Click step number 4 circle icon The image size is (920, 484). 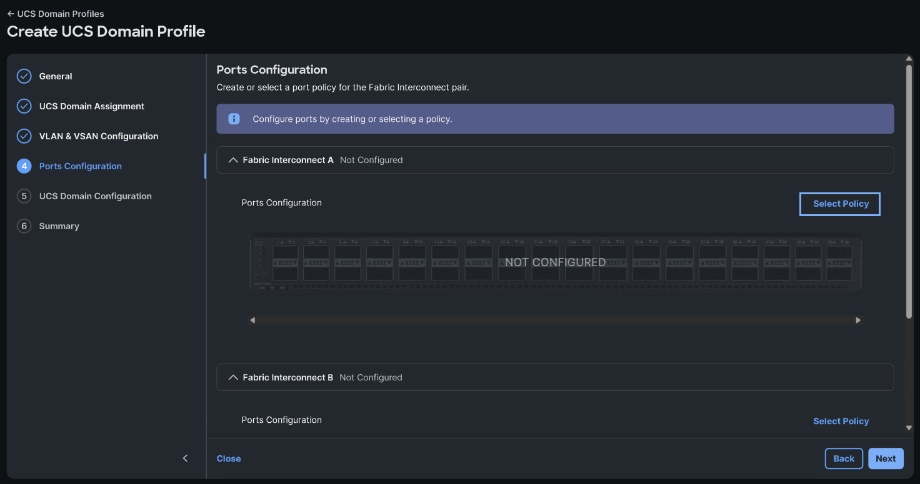click(24, 166)
